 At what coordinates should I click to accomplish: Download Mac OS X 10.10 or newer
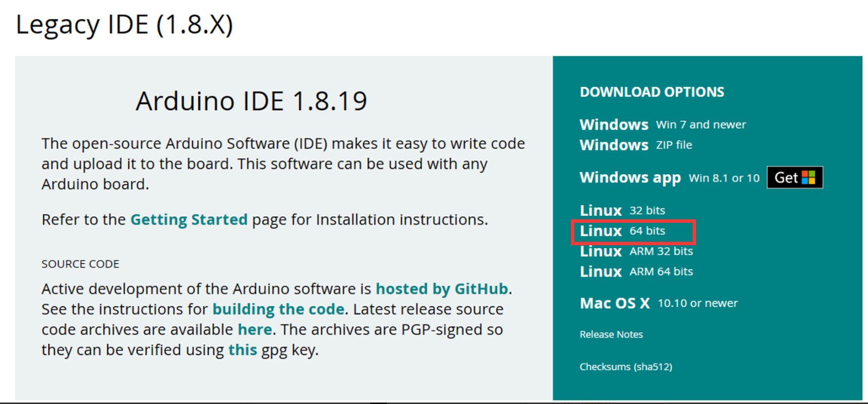659,303
